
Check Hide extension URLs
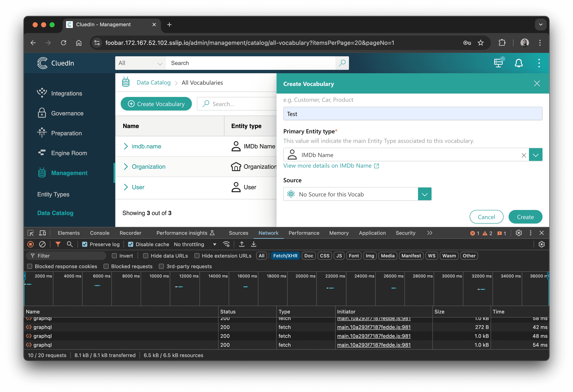tap(197, 256)
